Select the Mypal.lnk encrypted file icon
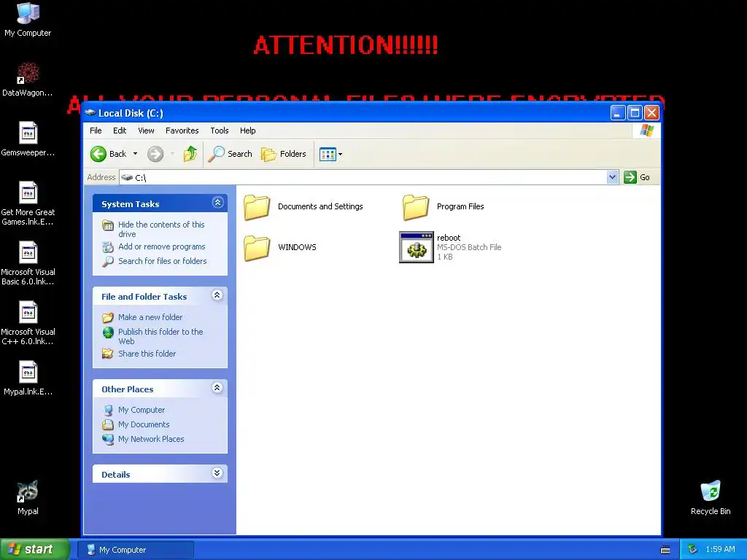747x560 pixels. pyautogui.click(x=28, y=372)
